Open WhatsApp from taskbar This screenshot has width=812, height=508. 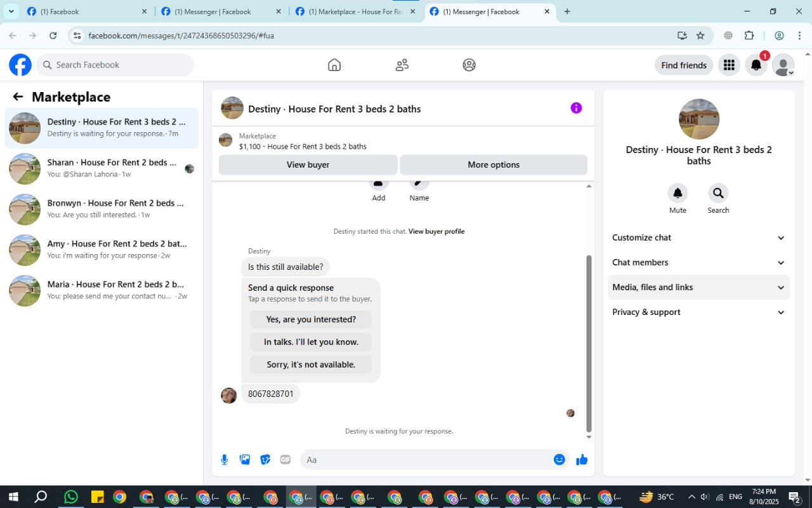[71, 497]
